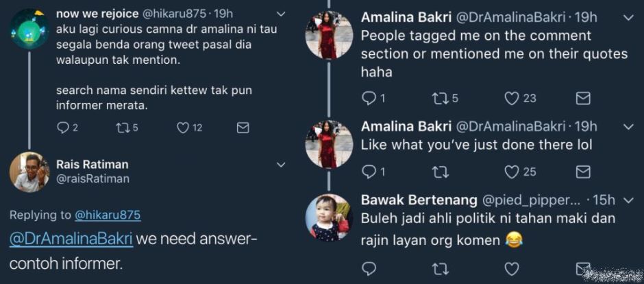Open options chevron on hikaru875's tweet
The height and width of the screenshot is (284, 644).
[280, 14]
